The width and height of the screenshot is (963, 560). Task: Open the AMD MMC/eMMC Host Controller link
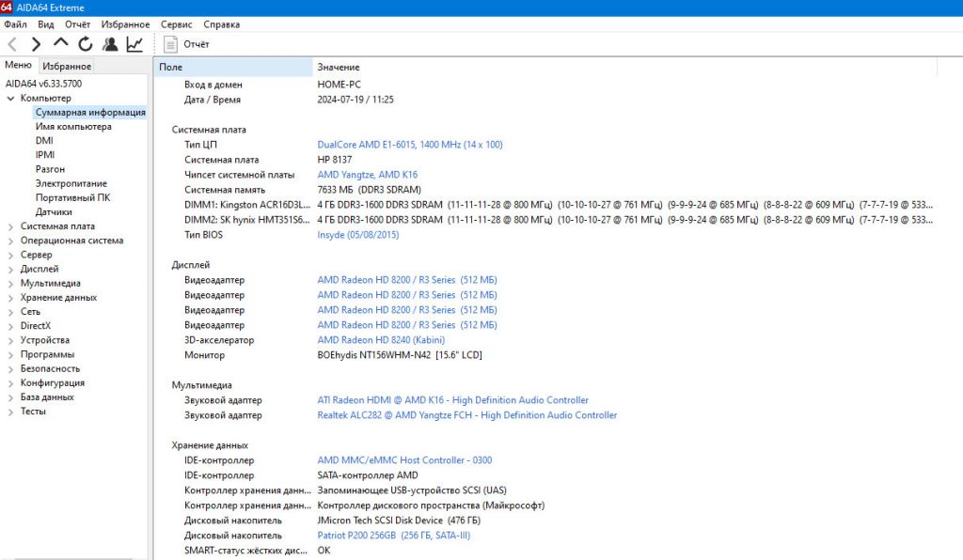[404, 460]
